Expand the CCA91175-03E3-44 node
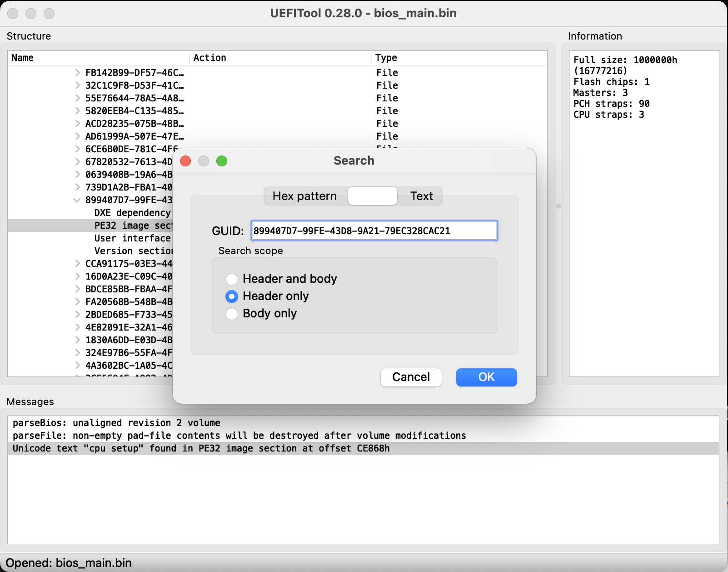 tap(77, 263)
